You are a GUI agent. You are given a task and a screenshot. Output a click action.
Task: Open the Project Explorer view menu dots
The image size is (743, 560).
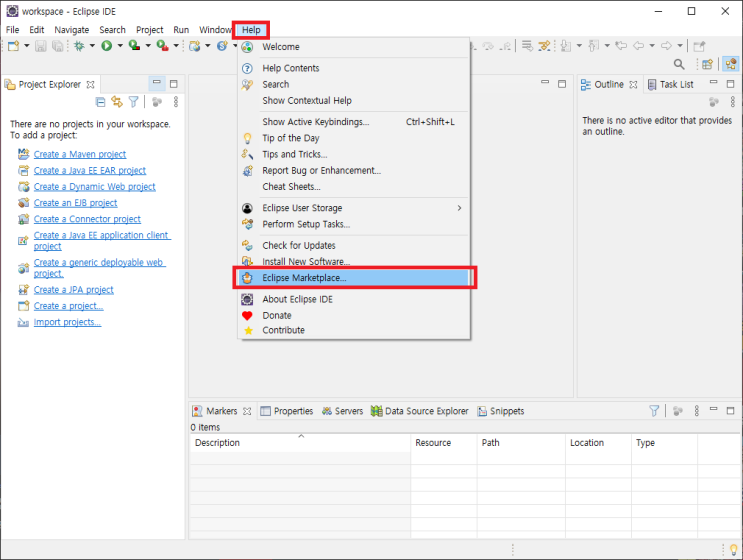pos(176,102)
